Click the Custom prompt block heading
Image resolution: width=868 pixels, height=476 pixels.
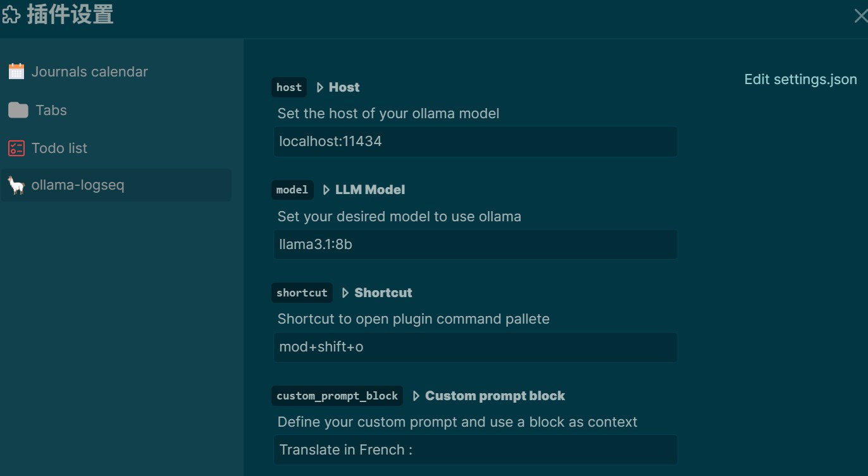(x=495, y=396)
